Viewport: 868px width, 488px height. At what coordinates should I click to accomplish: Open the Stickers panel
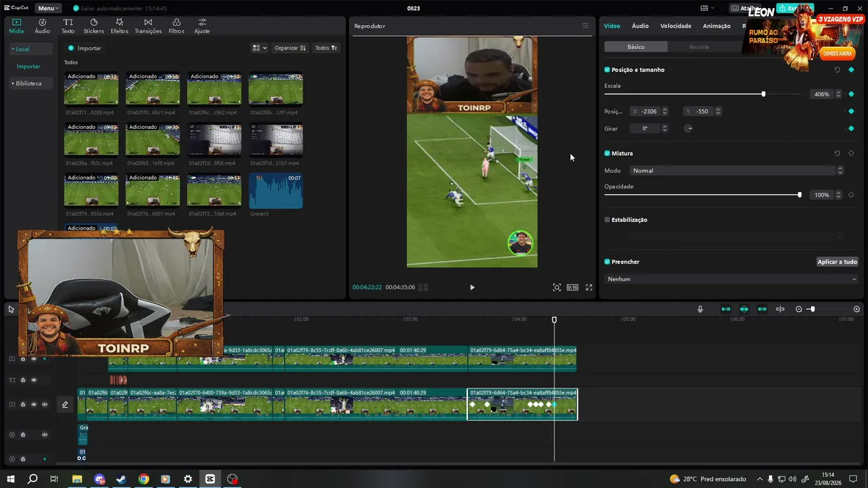click(94, 26)
